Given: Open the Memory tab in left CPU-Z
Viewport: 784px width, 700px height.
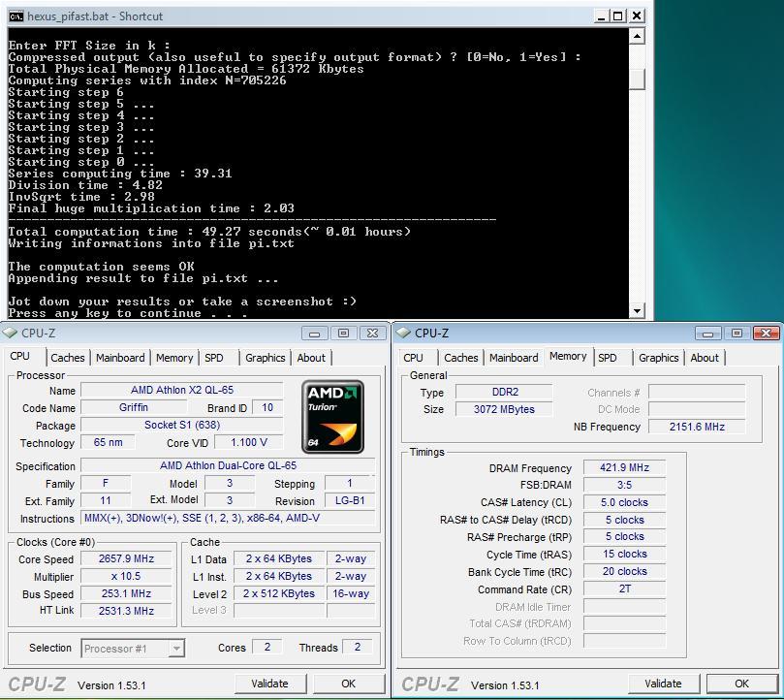Looking at the screenshot, I should (x=174, y=358).
